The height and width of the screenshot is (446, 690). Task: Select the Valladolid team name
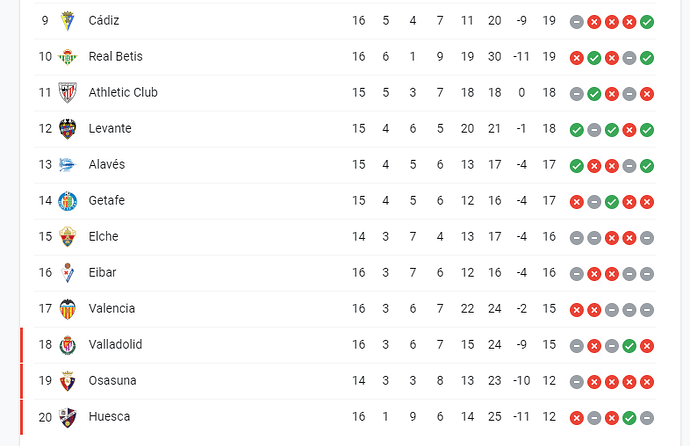tap(115, 345)
